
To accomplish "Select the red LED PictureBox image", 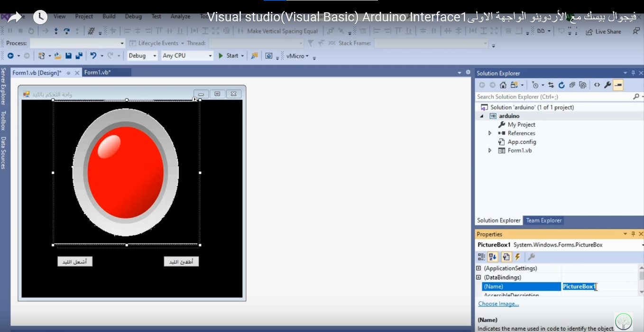I will pos(126,172).
